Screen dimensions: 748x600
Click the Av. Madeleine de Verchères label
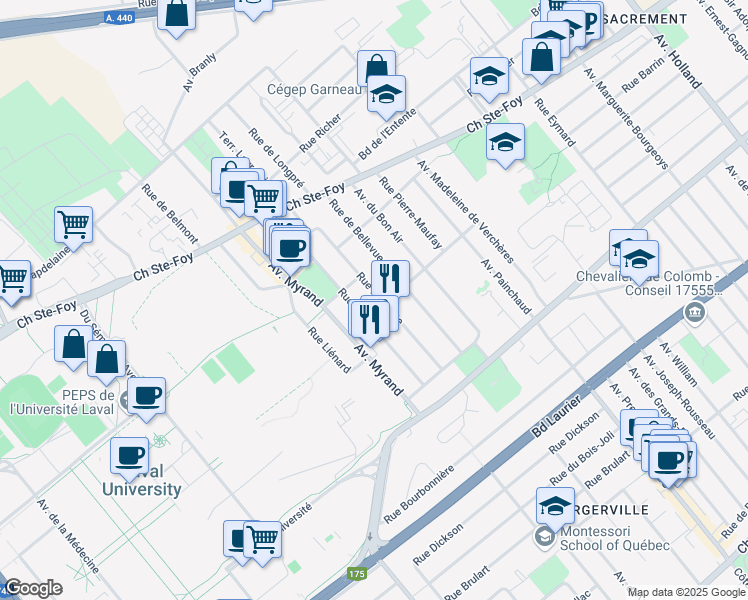(466, 212)
